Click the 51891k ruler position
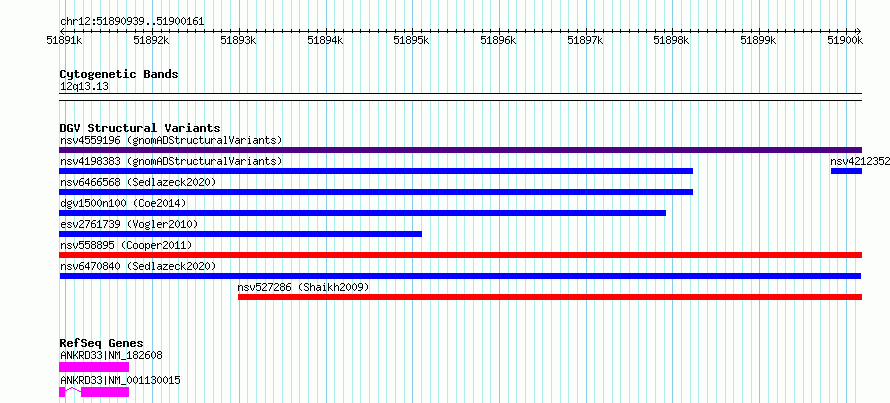The height and width of the screenshot is (403, 890). tap(65, 40)
